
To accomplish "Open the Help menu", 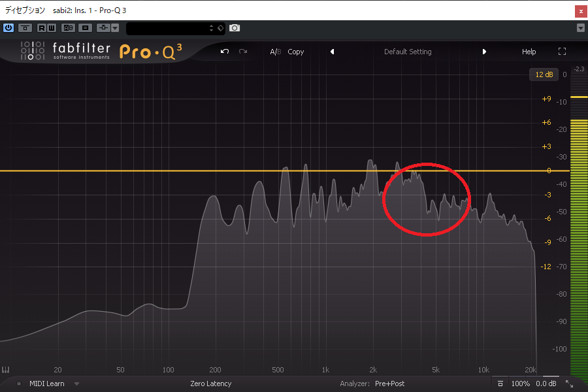I will [x=529, y=52].
